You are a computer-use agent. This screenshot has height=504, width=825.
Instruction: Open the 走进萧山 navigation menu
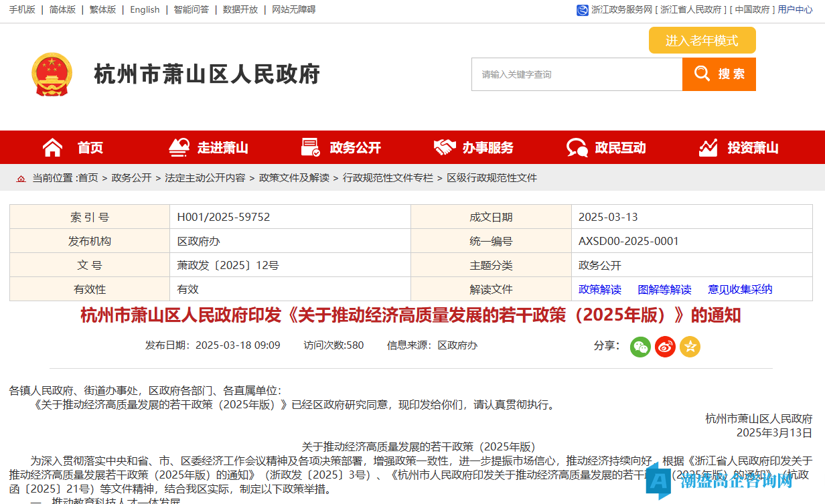pyautogui.click(x=222, y=148)
